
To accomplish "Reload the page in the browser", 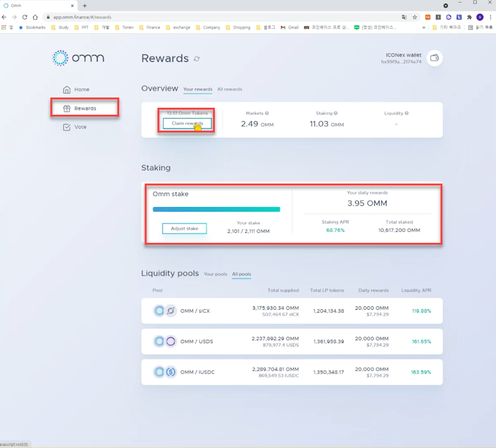I will (25, 17).
